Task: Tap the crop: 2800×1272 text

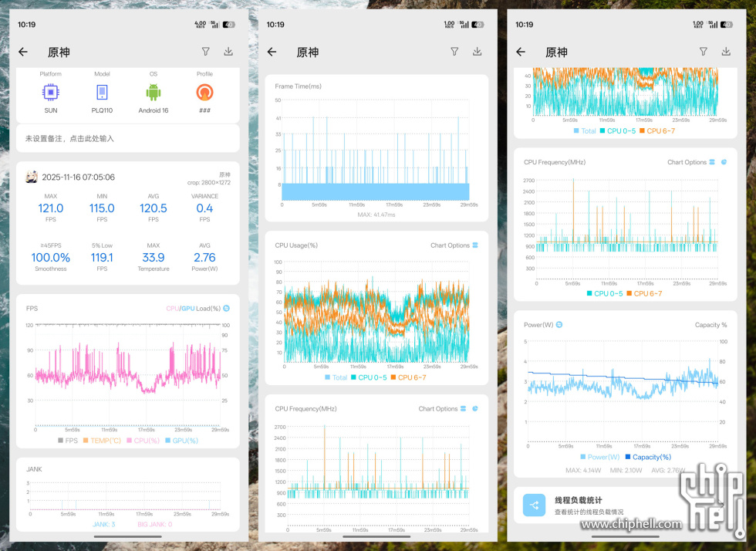Action: 209,182
